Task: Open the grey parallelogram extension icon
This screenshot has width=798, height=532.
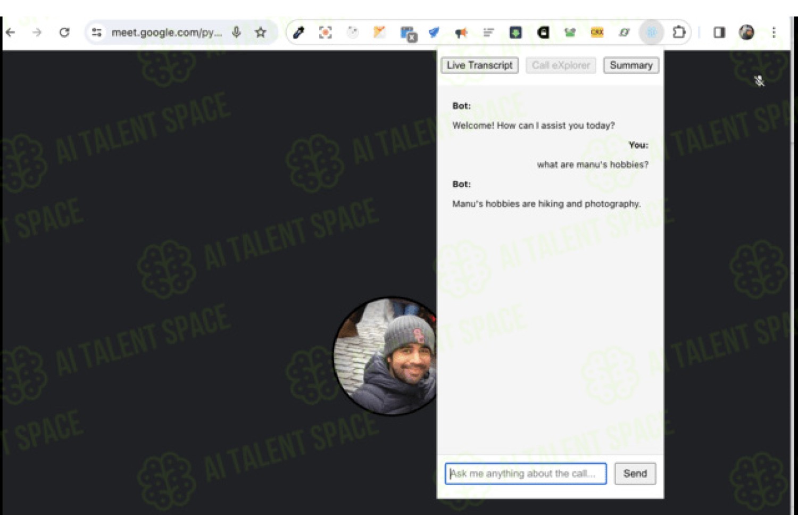Action: (x=624, y=32)
